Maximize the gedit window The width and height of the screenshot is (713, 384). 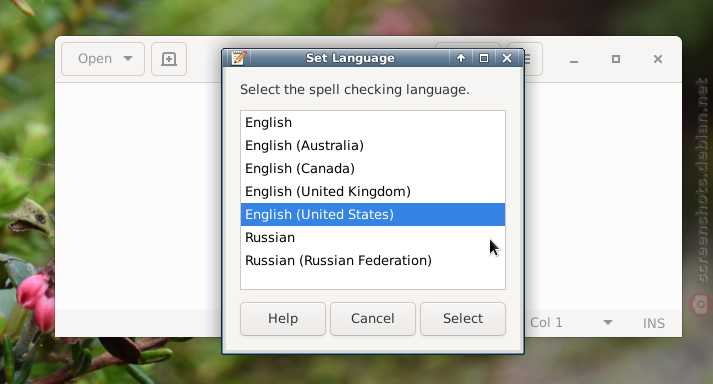click(x=616, y=59)
